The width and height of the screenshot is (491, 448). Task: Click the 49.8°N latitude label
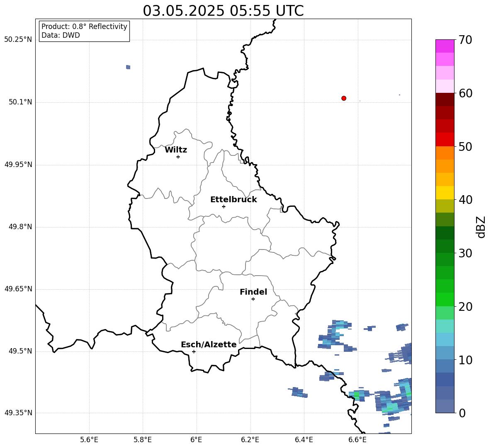[x=20, y=227]
